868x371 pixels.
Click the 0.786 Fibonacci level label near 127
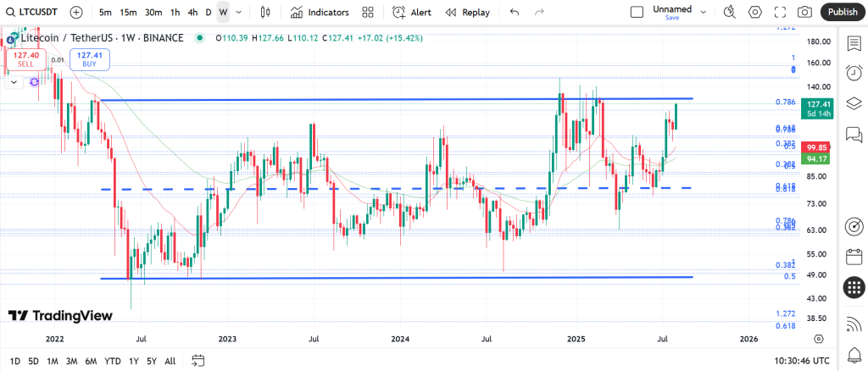pyautogui.click(x=786, y=102)
